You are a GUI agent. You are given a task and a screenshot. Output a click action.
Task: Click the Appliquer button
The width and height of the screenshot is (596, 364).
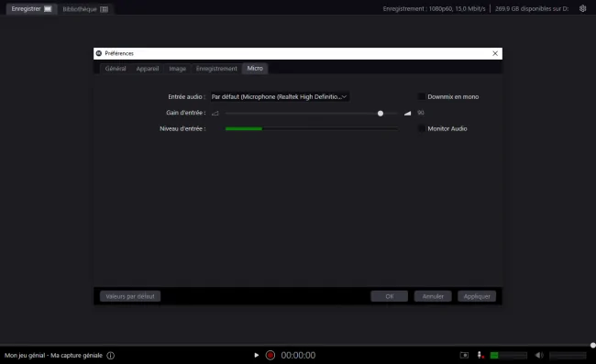(x=477, y=296)
